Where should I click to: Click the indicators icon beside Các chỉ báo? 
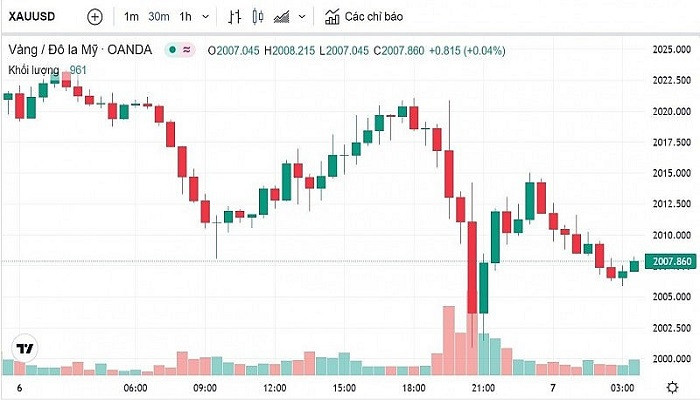coord(331,17)
